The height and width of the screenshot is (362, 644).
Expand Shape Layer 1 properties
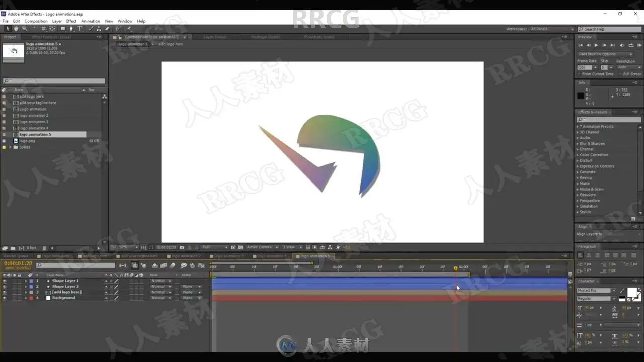(26, 281)
